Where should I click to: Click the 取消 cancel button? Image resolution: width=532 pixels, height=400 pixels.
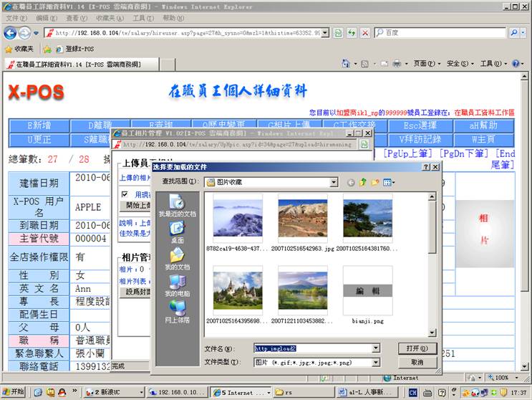click(x=417, y=363)
